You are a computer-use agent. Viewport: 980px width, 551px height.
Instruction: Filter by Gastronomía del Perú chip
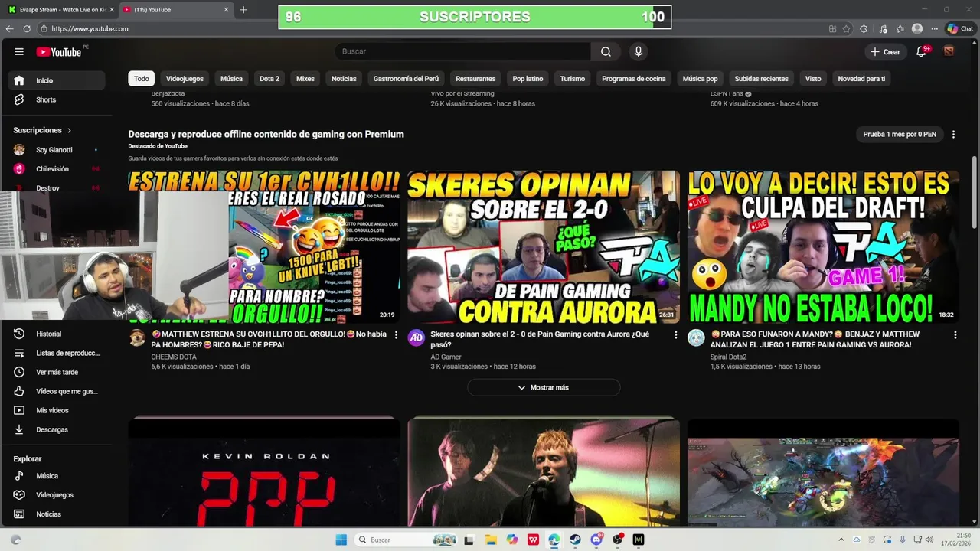[x=406, y=78]
